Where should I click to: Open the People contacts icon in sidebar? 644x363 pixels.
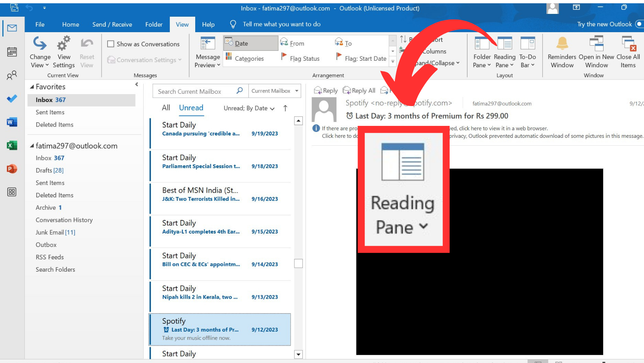(12, 75)
